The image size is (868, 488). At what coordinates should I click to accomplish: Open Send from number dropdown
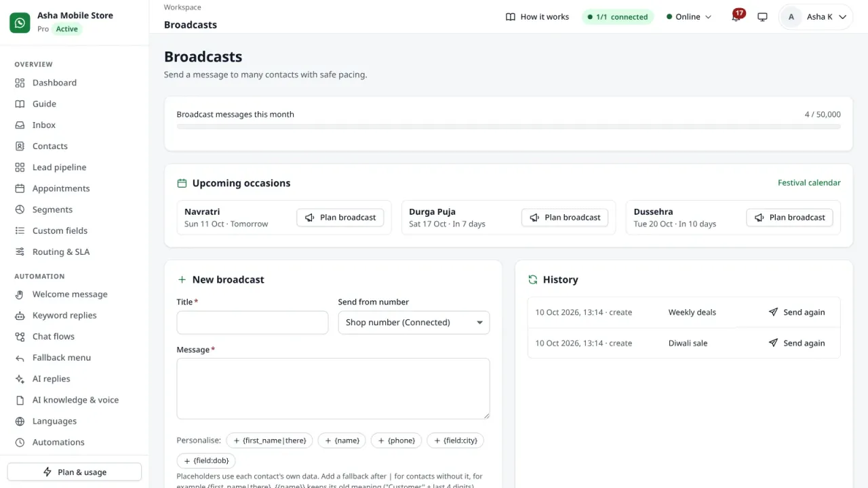(414, 323)
